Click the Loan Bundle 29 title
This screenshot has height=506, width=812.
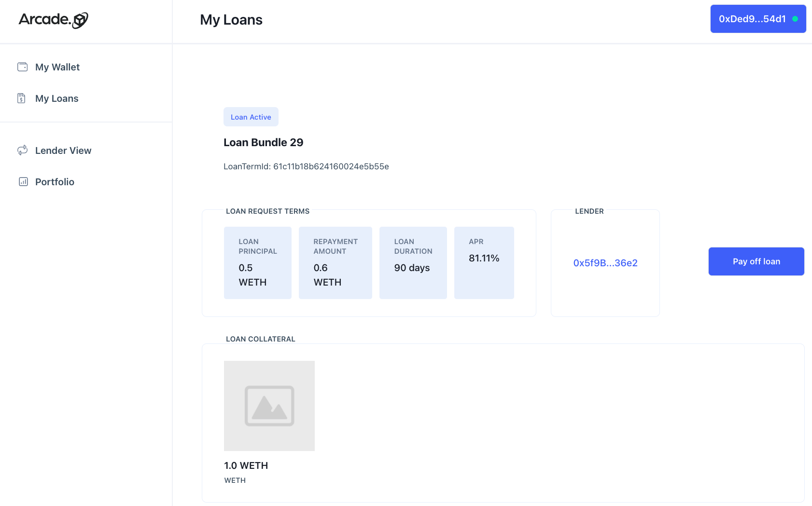click(x=264, y=142)
